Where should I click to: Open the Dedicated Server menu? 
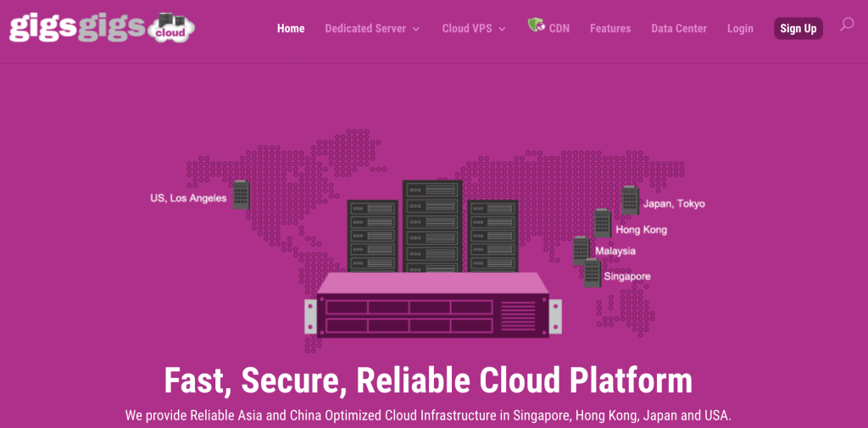click(x=365, y=29)
